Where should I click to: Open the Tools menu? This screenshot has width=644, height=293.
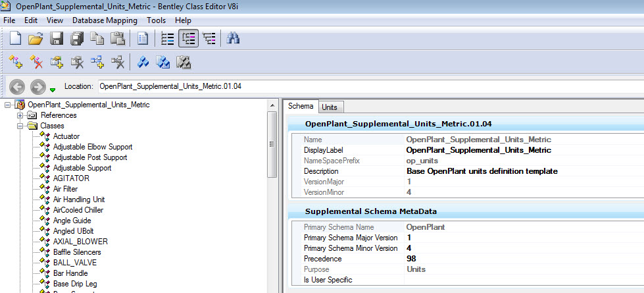pos(157,20)
